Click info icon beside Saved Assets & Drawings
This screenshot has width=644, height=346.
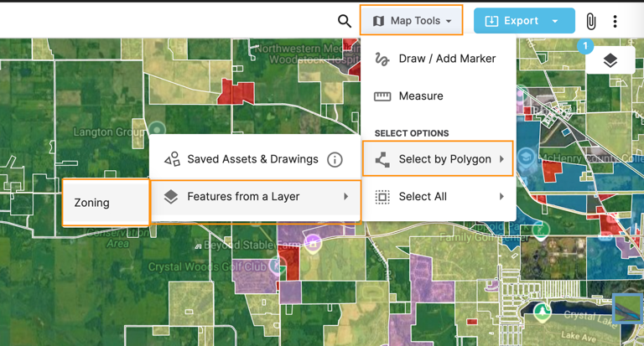point(335,159)
